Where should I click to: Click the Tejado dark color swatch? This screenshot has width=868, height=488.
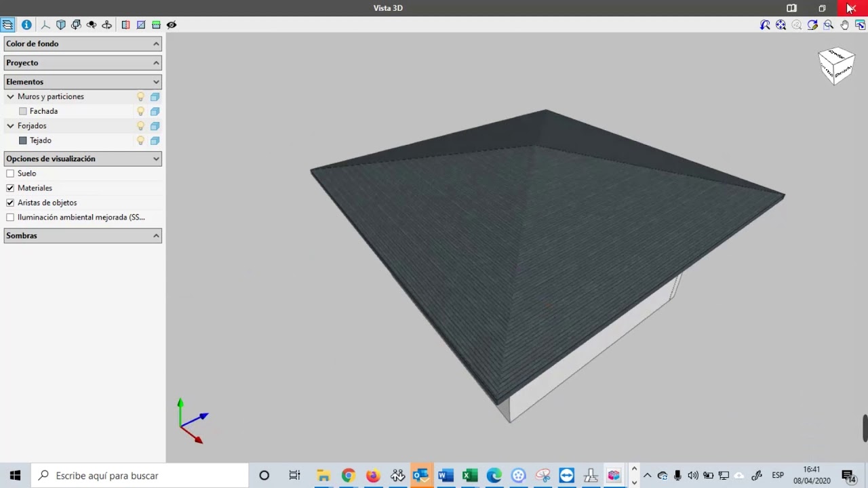tap(23, 140)
